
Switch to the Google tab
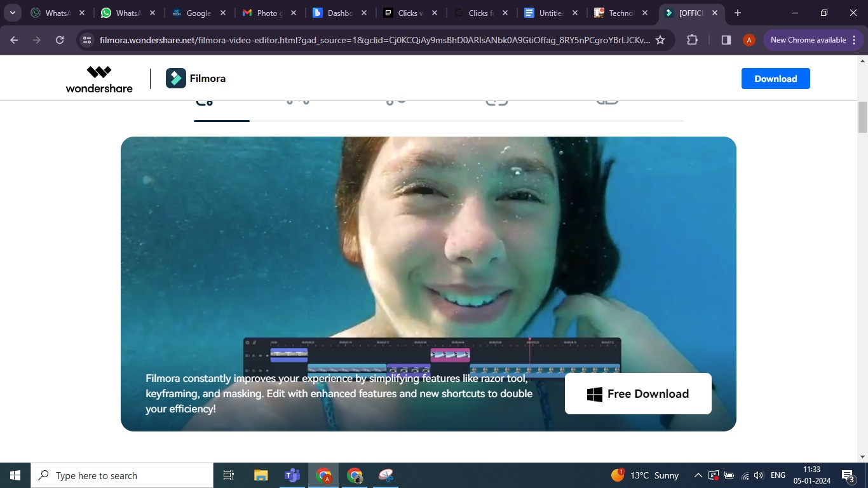click(198, 13)
